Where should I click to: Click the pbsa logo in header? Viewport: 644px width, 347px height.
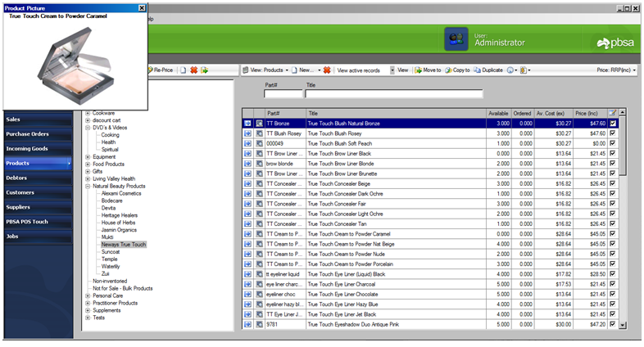[x=615, y=43]
